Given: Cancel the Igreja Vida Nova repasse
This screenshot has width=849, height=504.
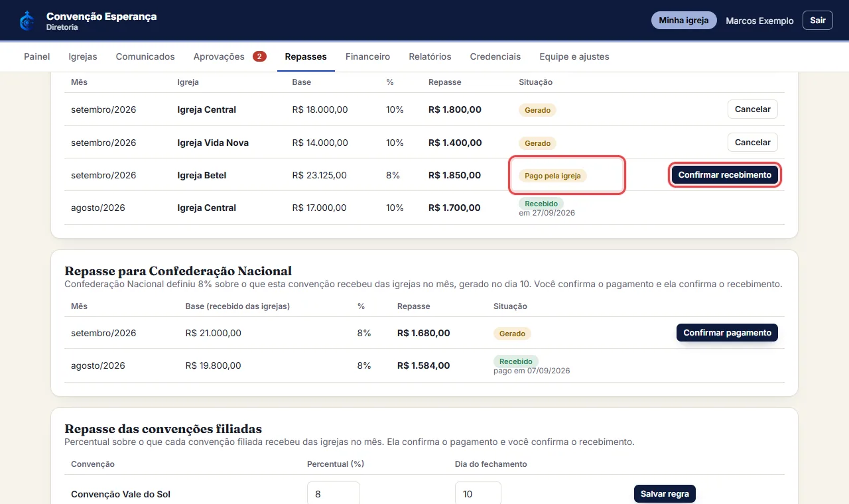Looking at the screenshot, I should click(x=753, y=143).
